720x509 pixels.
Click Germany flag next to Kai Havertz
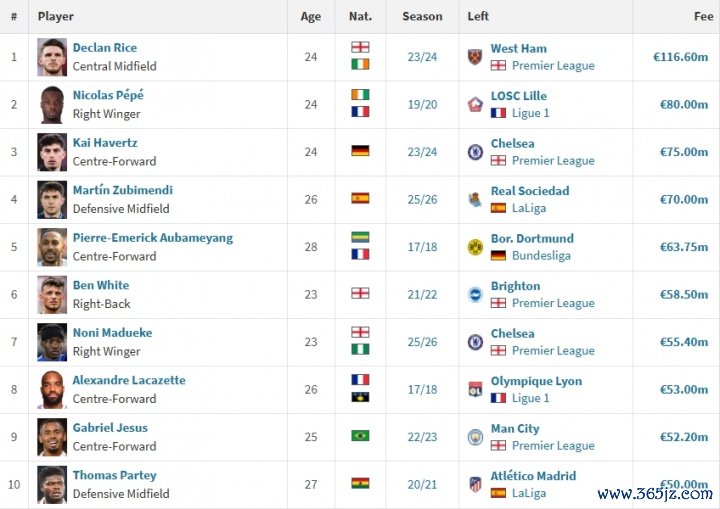coord(360,152)
